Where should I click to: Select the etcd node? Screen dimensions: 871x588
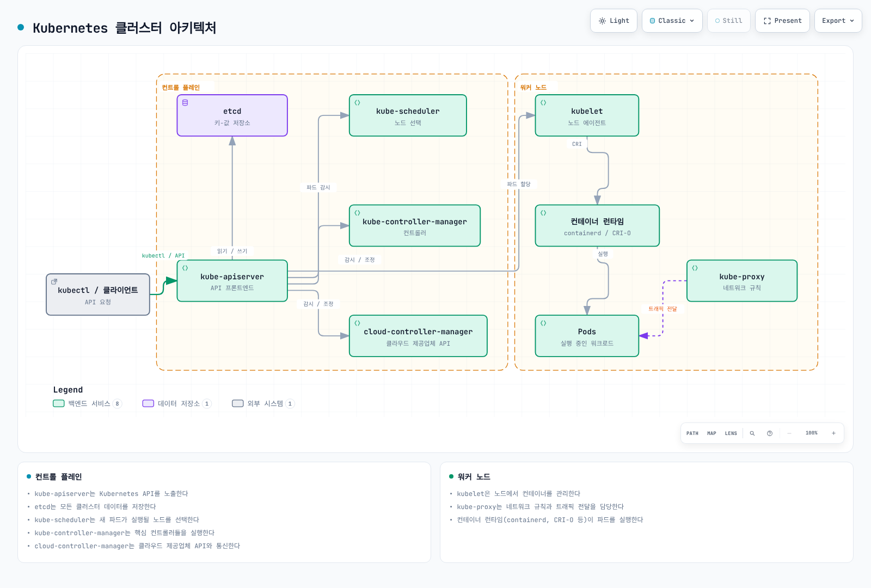[232, 115]
